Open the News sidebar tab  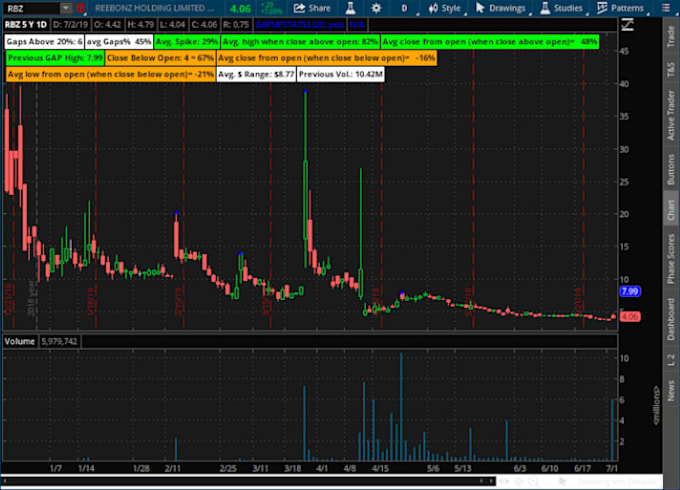[x=671, y=390]
